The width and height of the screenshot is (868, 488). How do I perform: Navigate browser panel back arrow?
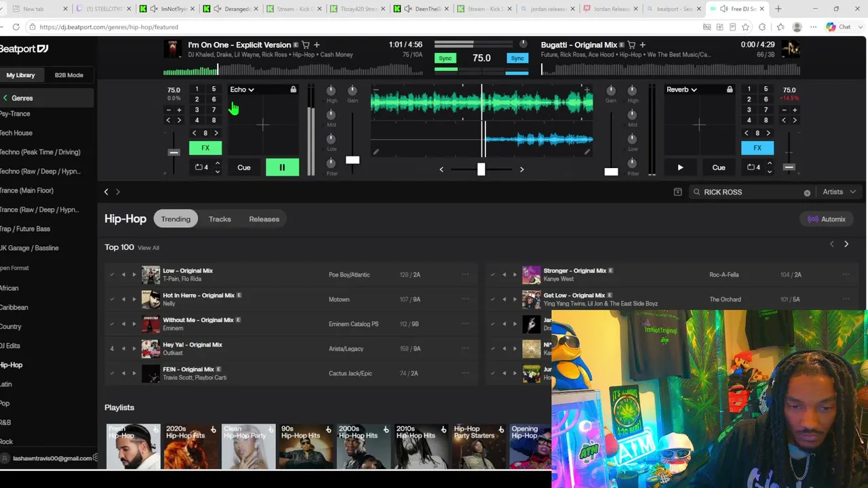coord(106,192)
